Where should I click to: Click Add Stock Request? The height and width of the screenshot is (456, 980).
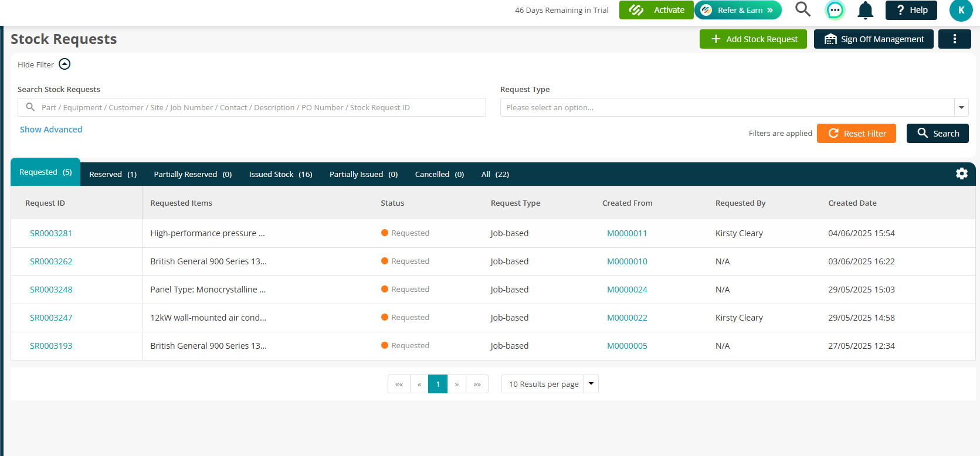(x=753, y=39)
